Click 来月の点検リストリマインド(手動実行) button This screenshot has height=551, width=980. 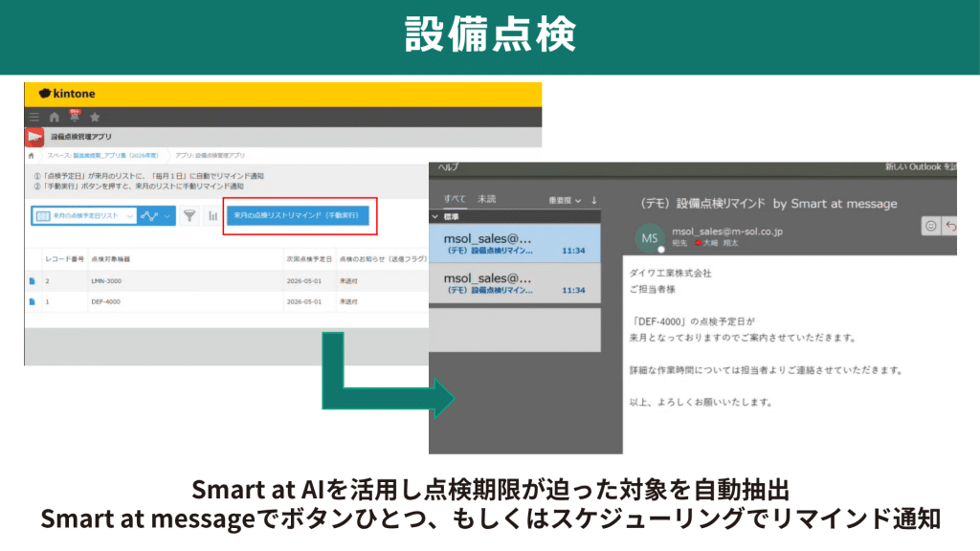(x=298, y=215)
